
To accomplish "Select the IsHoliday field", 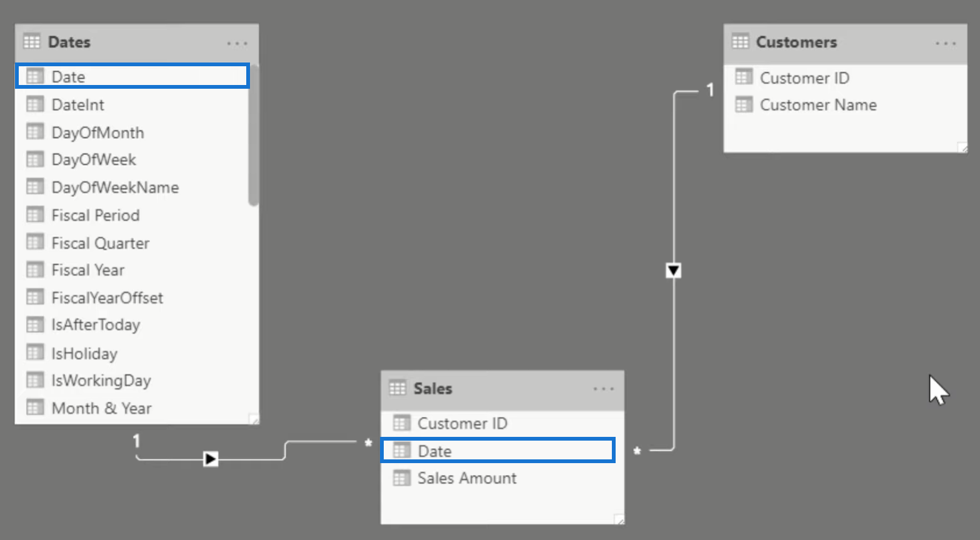I will click(x=131, y=353).
